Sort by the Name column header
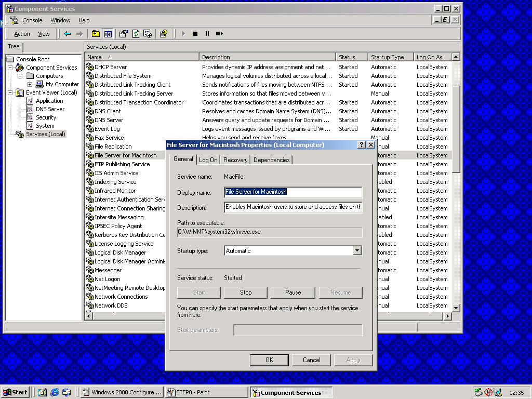 pyautogui.click(x=141, y=57)
